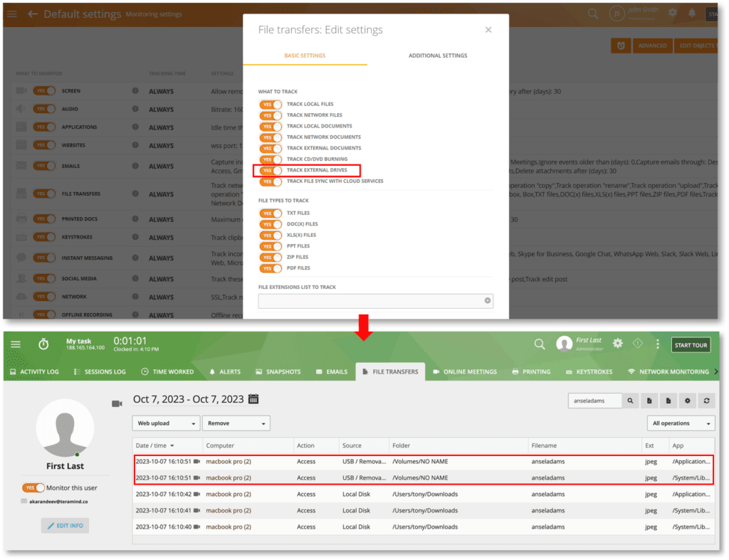Open hamburger menu in the orange Default settings header
729x560 pixels.
12,14
